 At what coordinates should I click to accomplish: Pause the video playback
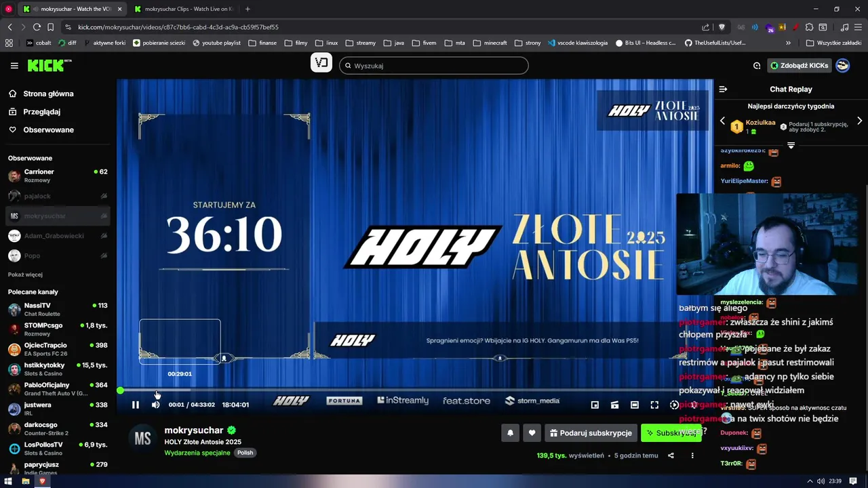[135, 405]
